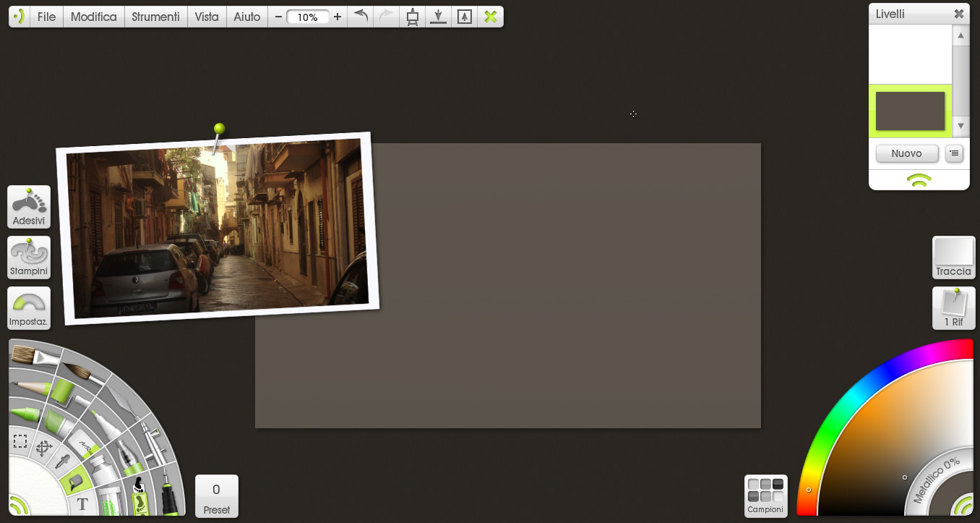Click the down-arrow import icon in top bar
This screenshot has height=523, width=980.
[437, 17]
